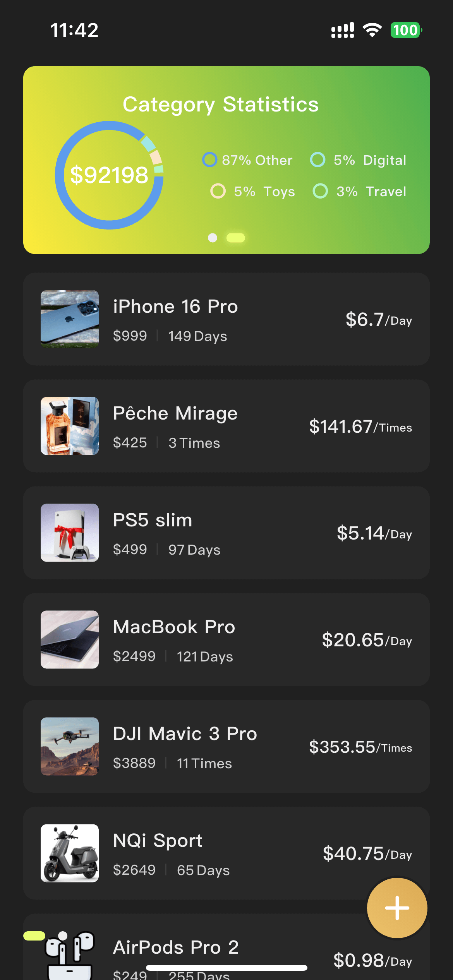Open the iPhone 16 Pro thumbnail
The image size is (453, 980).
tap(70, 319)
